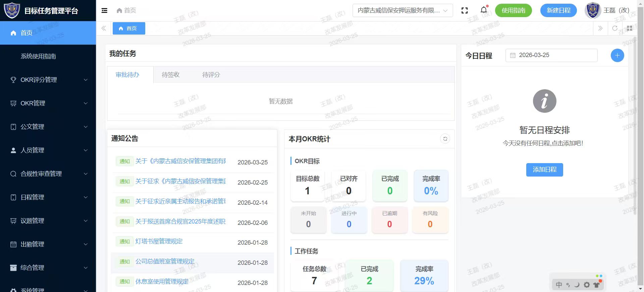Toggle fullscreen mode icon

point(465,10)
